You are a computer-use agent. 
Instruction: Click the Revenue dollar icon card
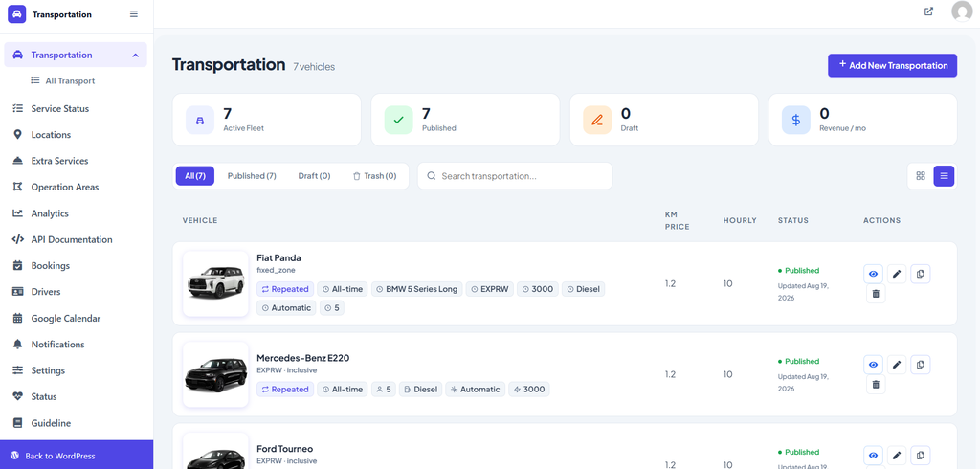tap(796, 120)
